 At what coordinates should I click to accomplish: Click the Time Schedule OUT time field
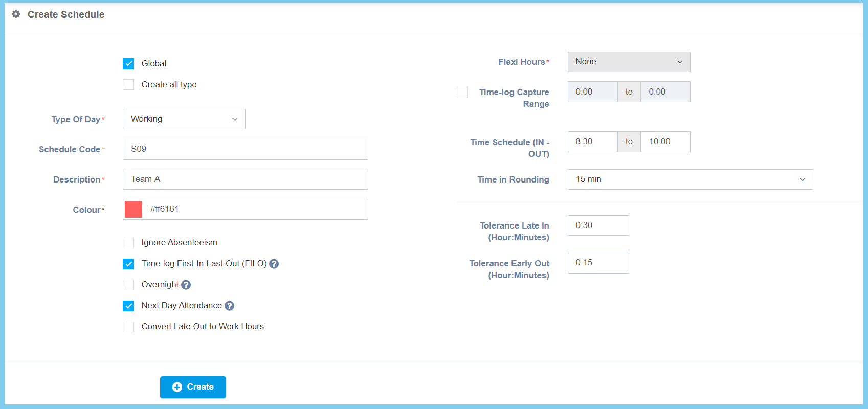pyautogui.click(x=665, y=142)
